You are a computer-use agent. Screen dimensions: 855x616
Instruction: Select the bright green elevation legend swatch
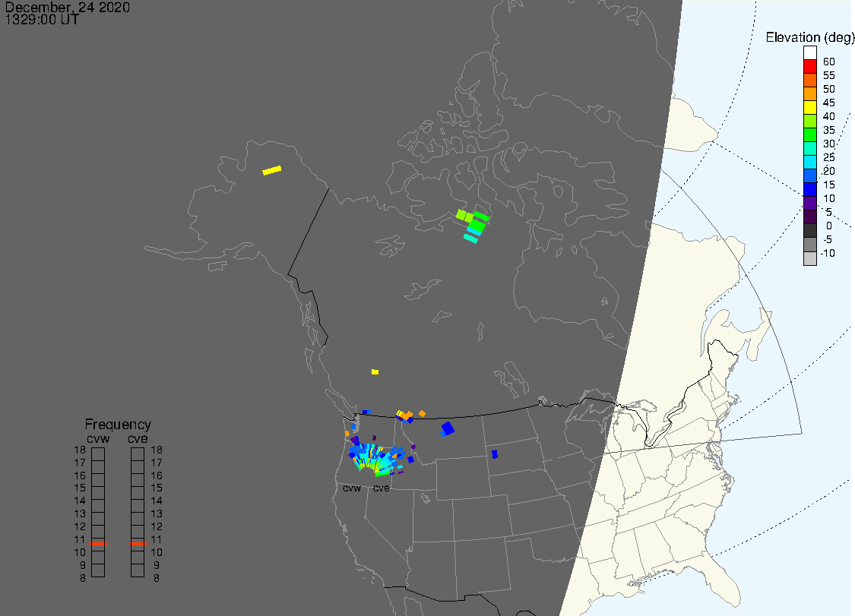[x=809, y=134]
